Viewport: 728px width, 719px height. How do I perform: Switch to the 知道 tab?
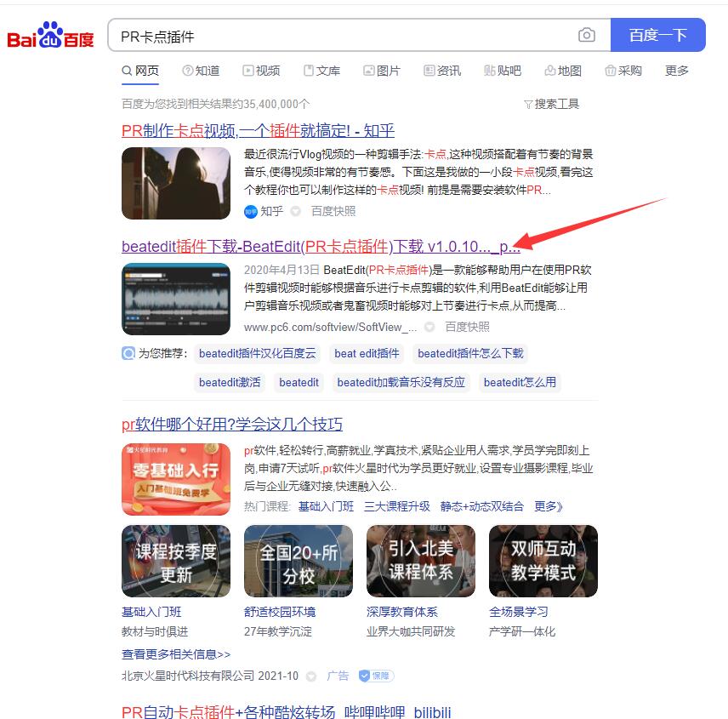point(201,71)
